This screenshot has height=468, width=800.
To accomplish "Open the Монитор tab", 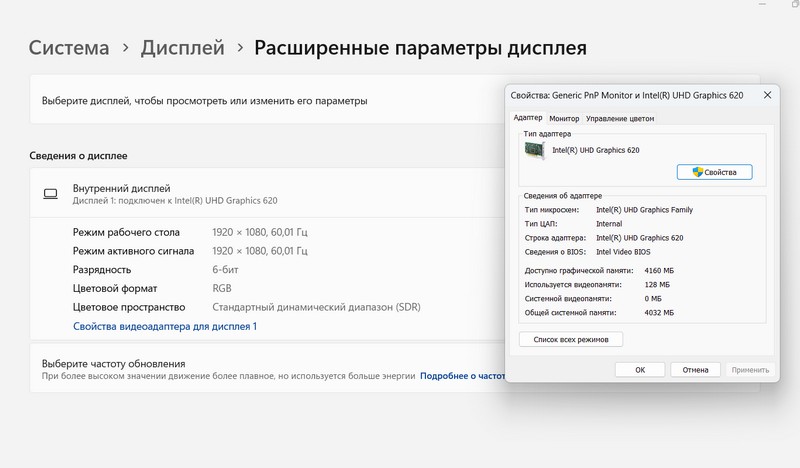I will tap(564, 118).
